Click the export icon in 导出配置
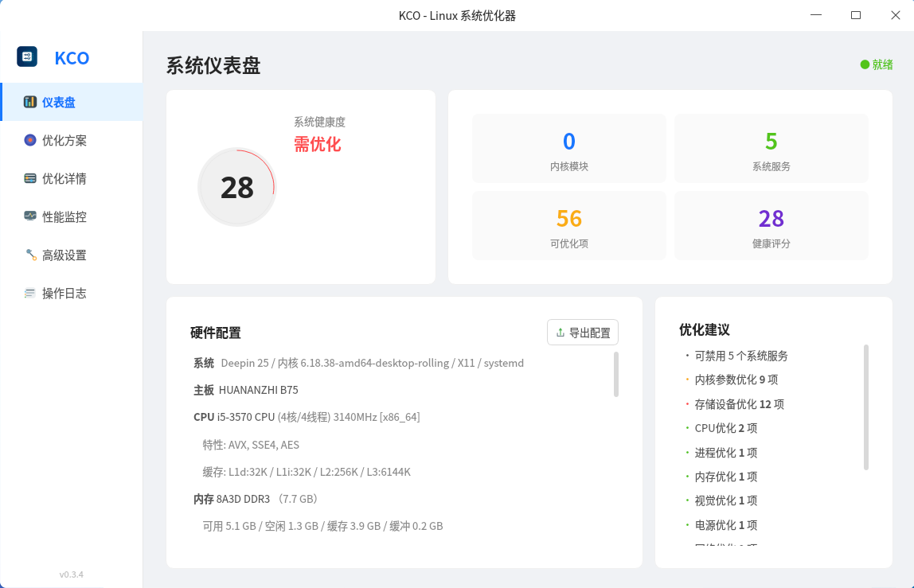The width and height of the screenshot is (914, 588). tap(561, 332)
